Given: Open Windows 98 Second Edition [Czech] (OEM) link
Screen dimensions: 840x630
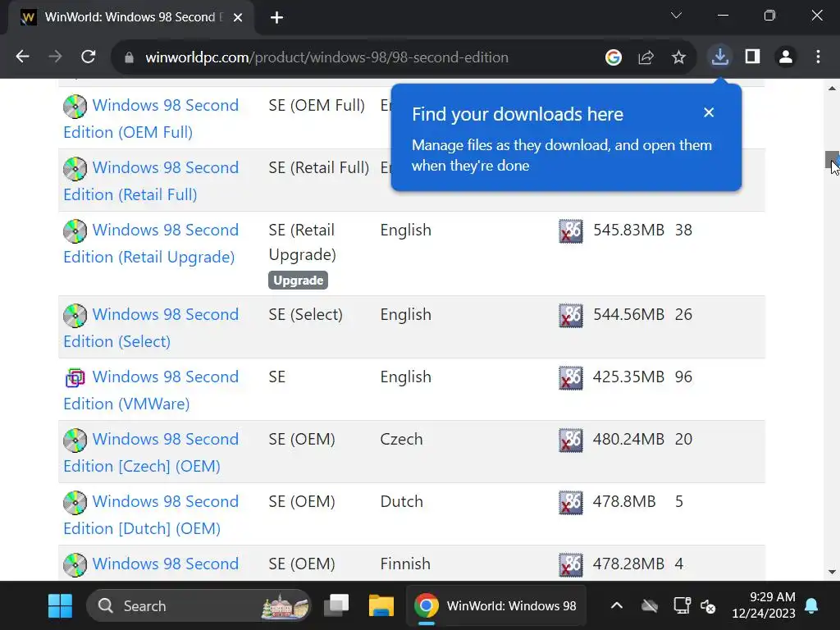Looking at the screenshot, I should [151, 452].
